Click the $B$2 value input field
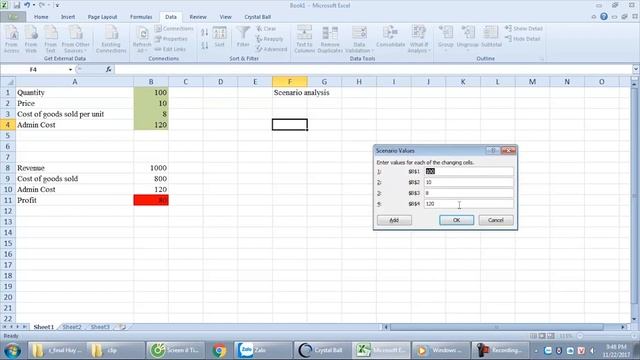Screen dimensions: 640x360 [x=468, y=182]
